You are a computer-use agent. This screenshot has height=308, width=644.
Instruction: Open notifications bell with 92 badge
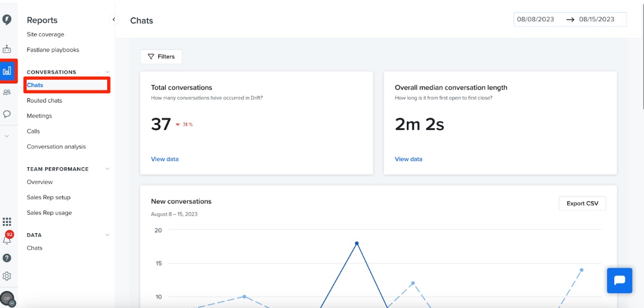click(7, 238)
